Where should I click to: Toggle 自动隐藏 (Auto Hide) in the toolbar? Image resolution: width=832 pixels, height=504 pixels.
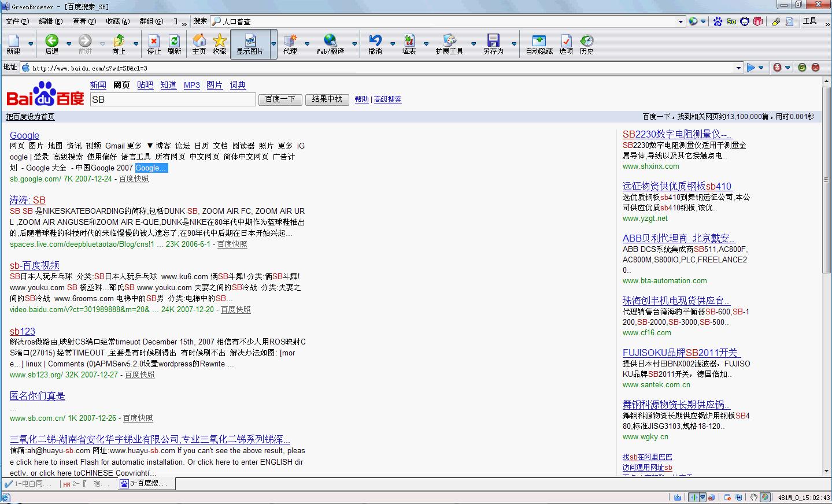[539, 44]
